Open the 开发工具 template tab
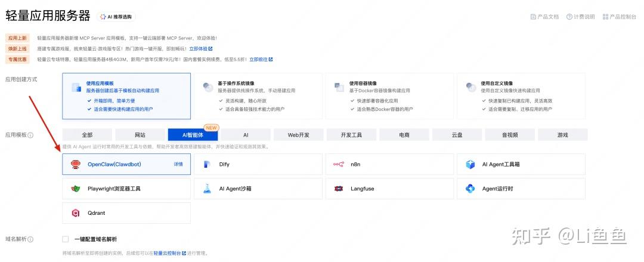Screen dimensions: 644x262 351,135
